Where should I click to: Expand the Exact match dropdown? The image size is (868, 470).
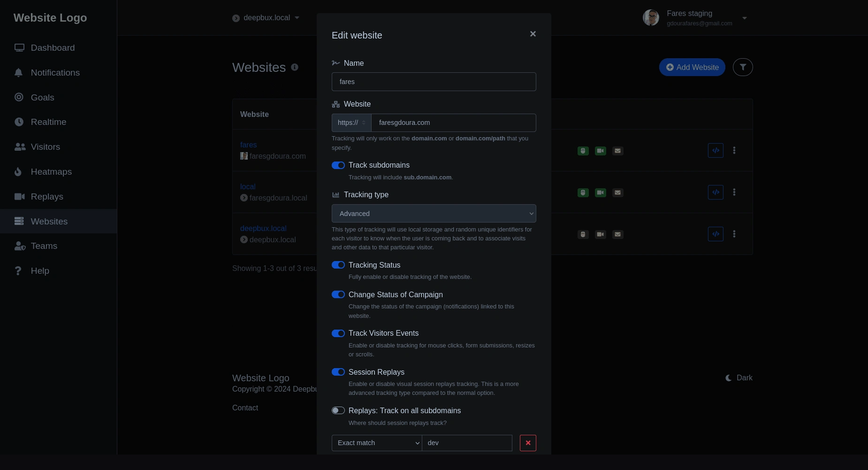tap(377, 443)
